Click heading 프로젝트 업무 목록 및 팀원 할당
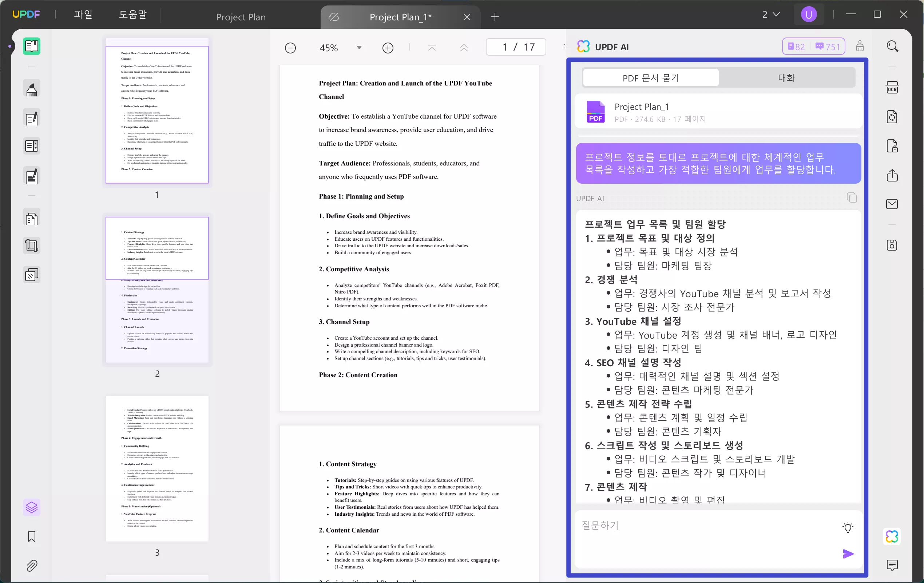The image size is (924, 583). [x=655, y=224]
